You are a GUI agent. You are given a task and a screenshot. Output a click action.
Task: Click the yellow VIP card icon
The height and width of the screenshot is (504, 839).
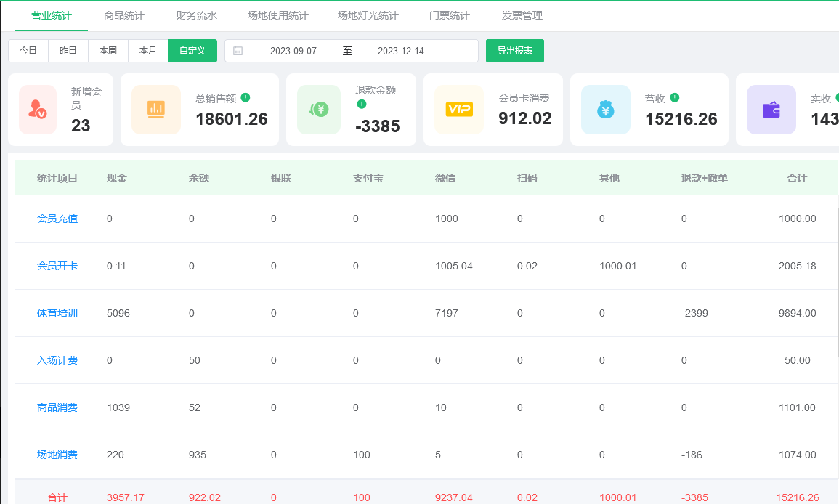point(459,110)
